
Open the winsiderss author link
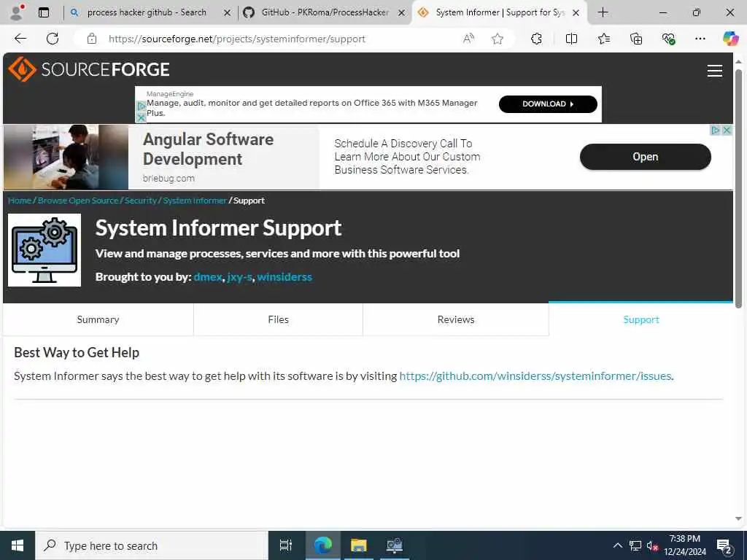[285, 277]
